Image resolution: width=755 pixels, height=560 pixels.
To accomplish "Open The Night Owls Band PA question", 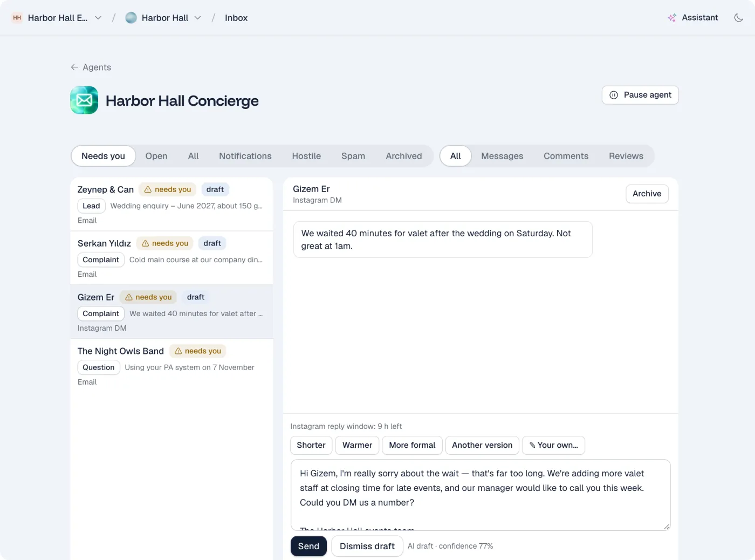I will point(171,366).
